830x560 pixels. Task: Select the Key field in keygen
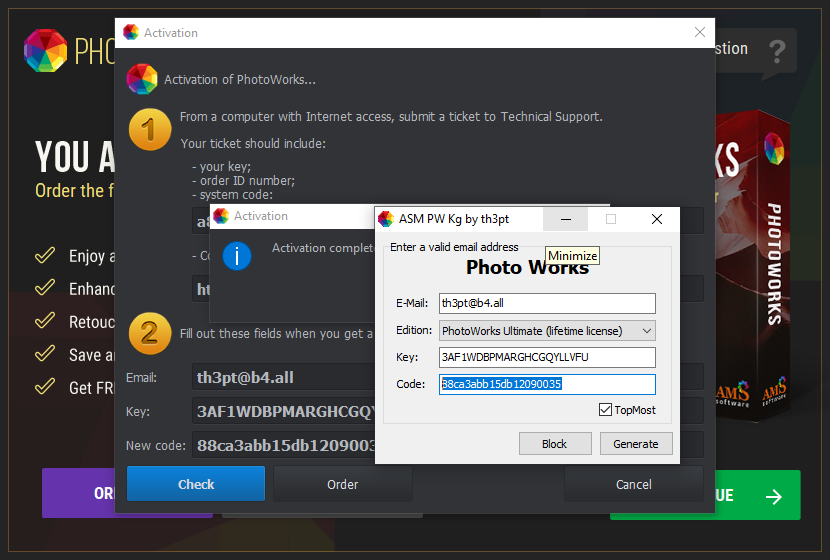pos(547,357)
